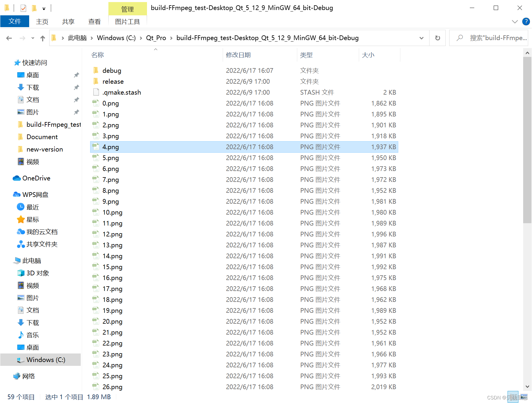The image size is (532, 403).
Task: Select the .qmake.stash file icon
Action: tap(96, 92)
